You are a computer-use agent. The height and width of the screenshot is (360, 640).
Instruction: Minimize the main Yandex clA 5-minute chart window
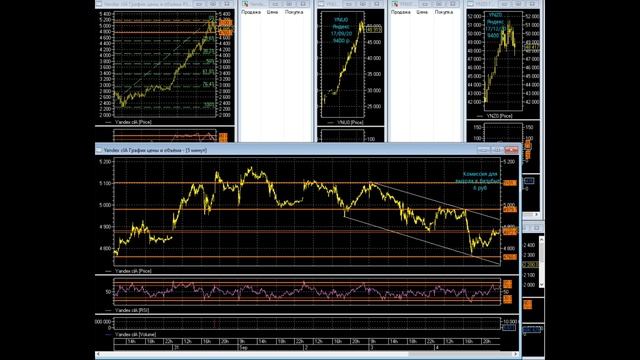[483, 150]
